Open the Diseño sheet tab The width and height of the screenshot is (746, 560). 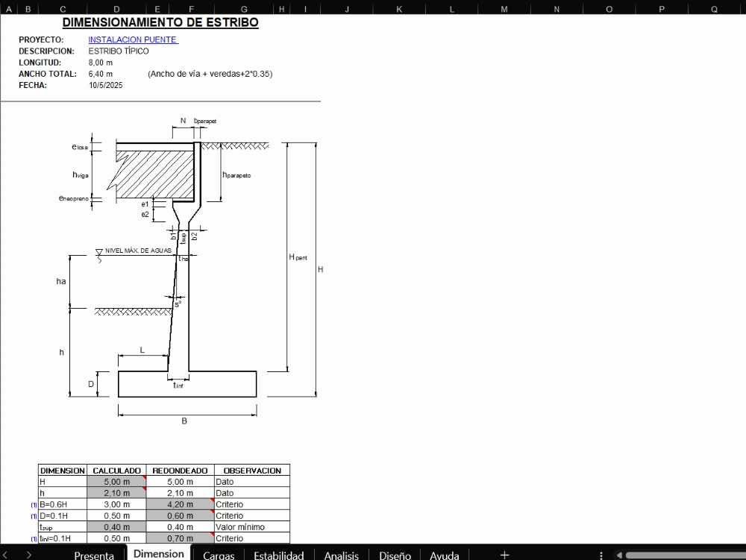tap(395, 555)
